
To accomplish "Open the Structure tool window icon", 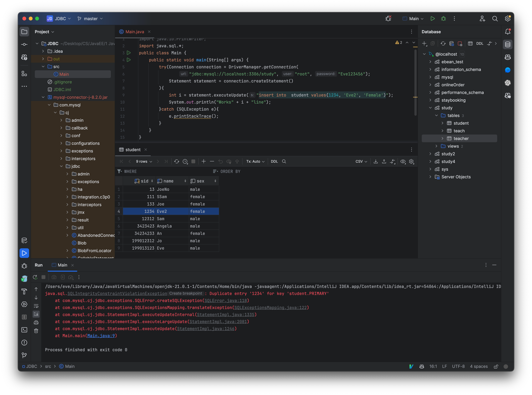I will pyautogui.click(x=24, y=74).
